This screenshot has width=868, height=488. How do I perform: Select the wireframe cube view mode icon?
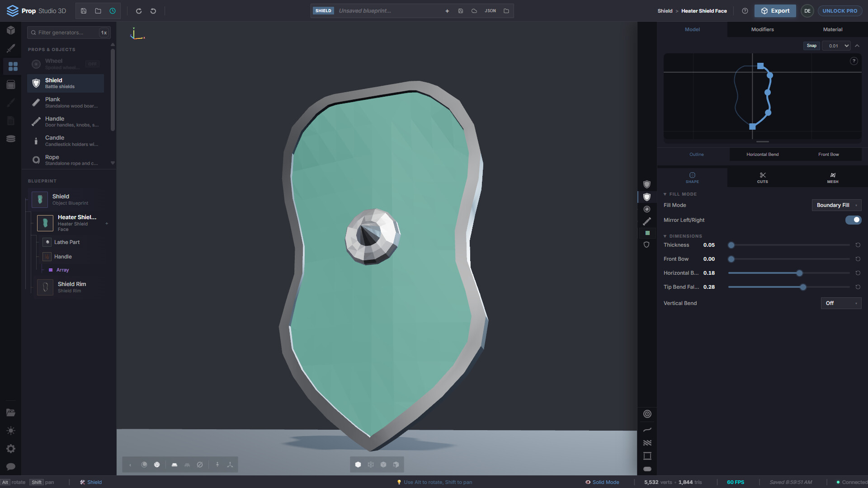(371, 465)
